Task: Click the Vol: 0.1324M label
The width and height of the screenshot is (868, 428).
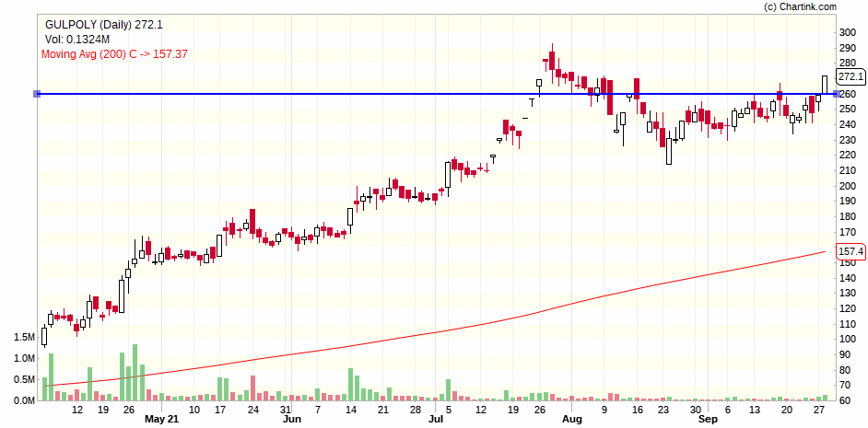Action: [77, 40]
